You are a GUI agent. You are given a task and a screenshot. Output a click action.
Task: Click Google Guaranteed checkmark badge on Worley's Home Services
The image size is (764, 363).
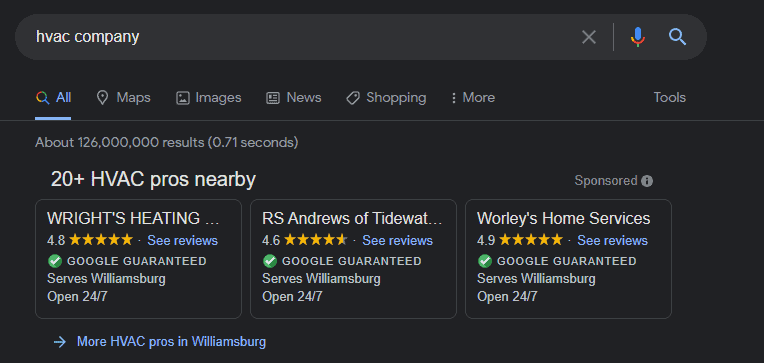[x=485, y=261]
